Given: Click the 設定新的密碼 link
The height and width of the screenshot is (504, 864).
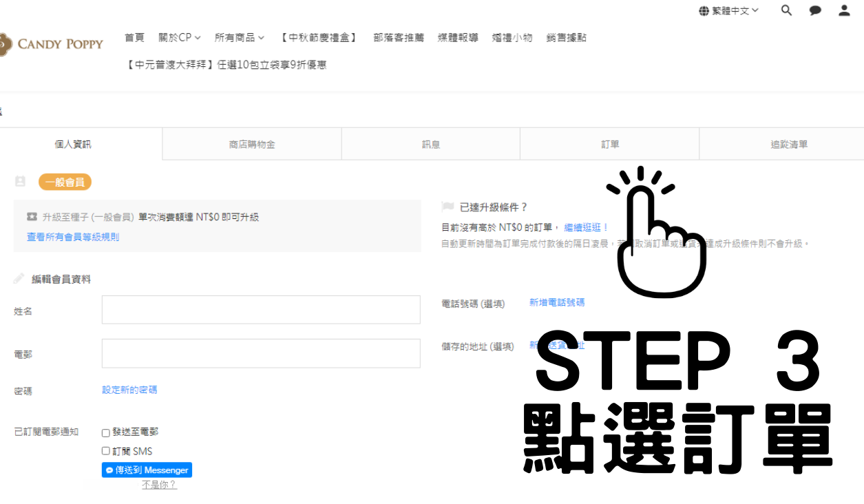Looking at the screenshot, I should click(x=129, y=390).
